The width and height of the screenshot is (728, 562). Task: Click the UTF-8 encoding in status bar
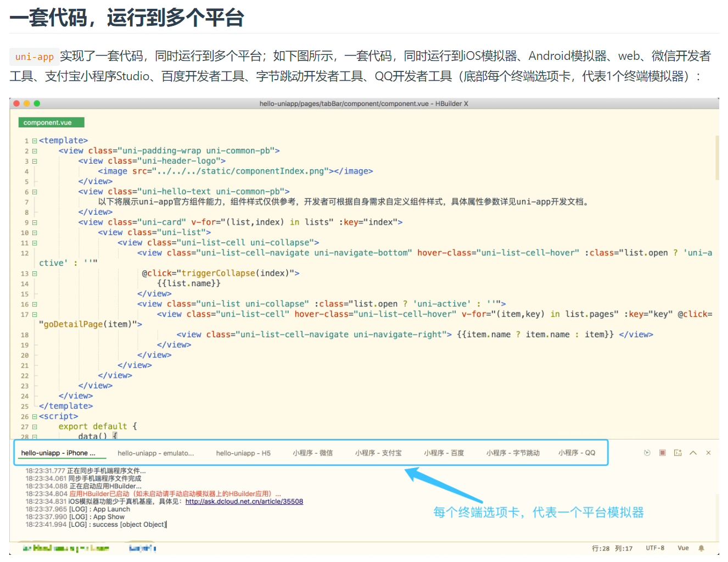[x=655, y=548]
